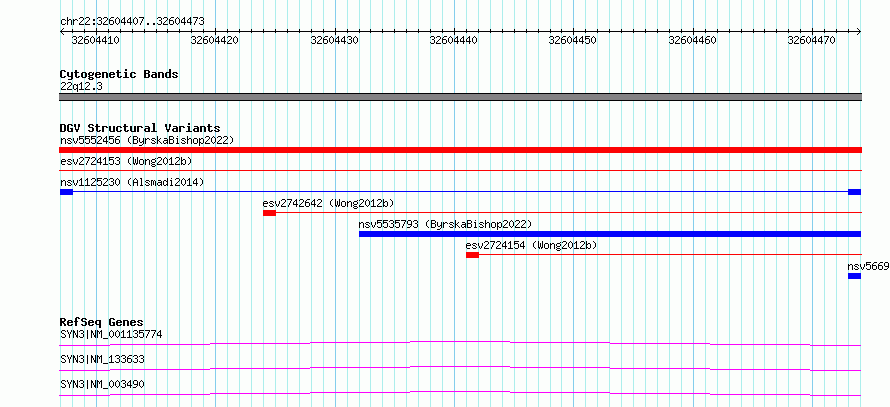
Task: Click the red start block of esv2724154
Action: pyautogui.click(x=472, y=255)
